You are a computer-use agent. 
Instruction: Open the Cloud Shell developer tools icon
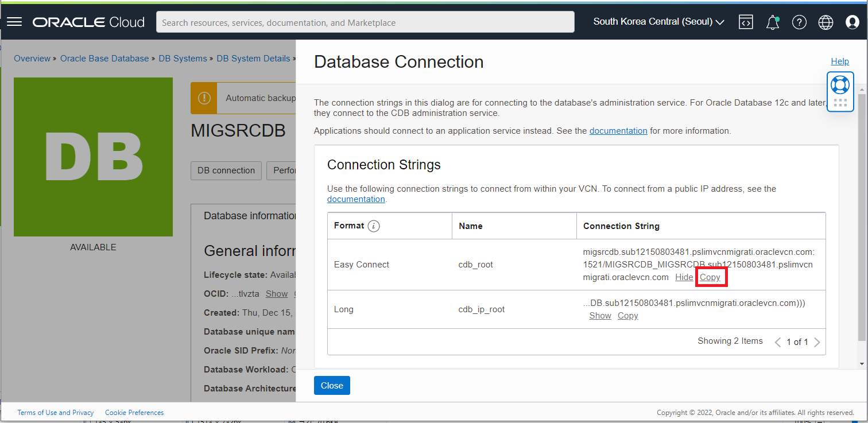click(746, 22)
